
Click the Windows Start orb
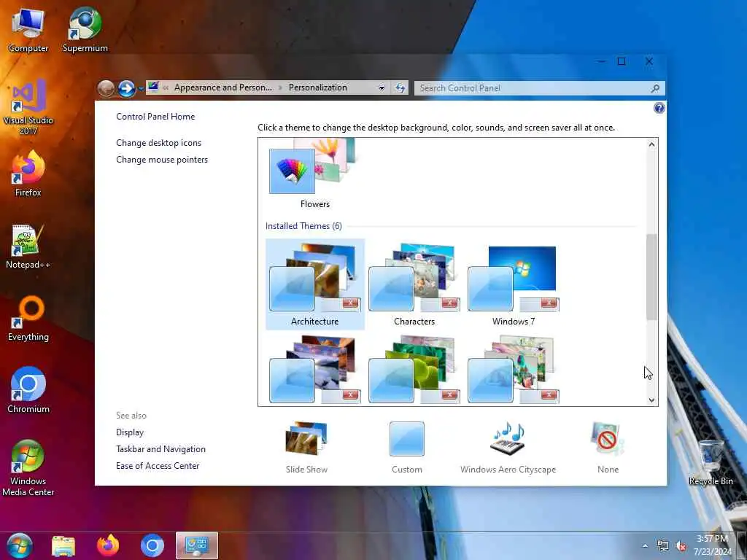[x=20, y=545]
